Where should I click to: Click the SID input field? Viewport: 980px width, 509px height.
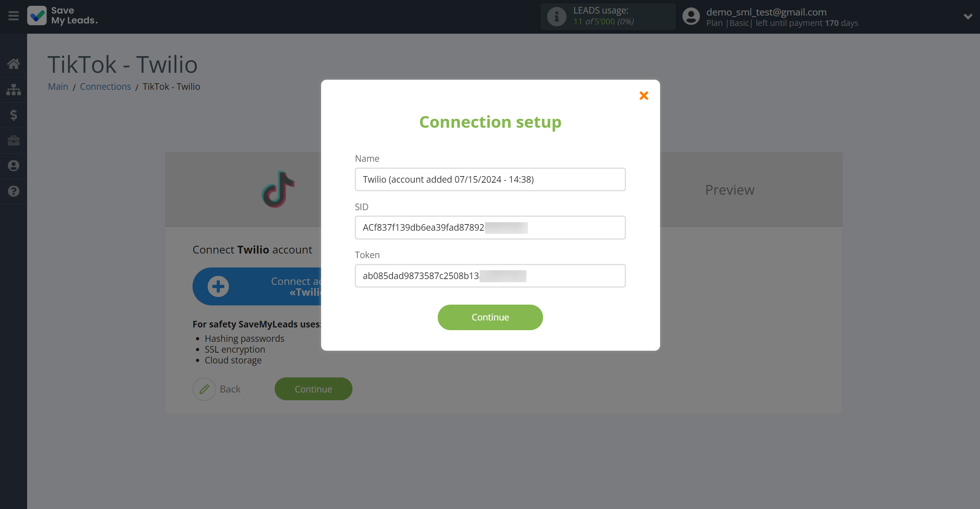pyautogui.click(x=490, y=227)
